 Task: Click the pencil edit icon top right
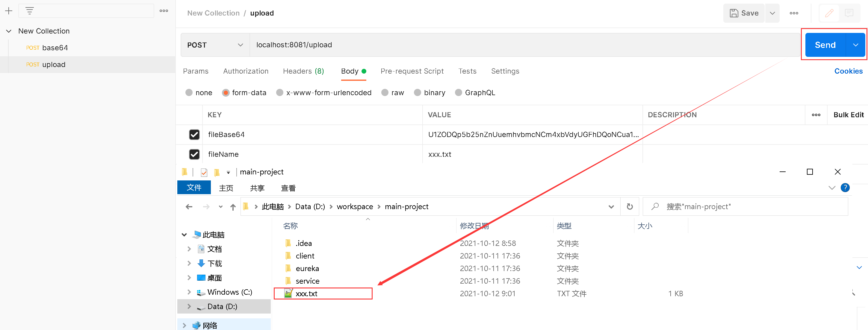click(829, 13)
